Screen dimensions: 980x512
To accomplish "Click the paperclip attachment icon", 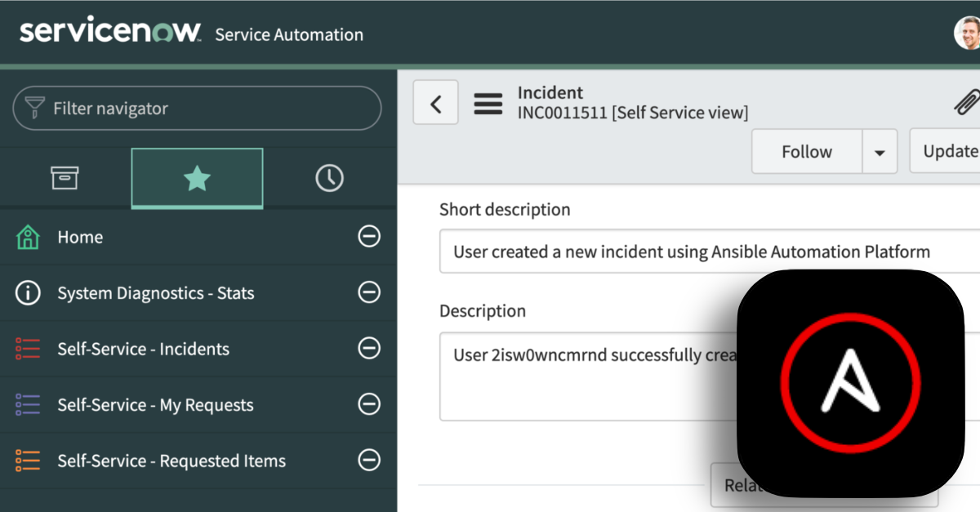I will coord(967,103).
